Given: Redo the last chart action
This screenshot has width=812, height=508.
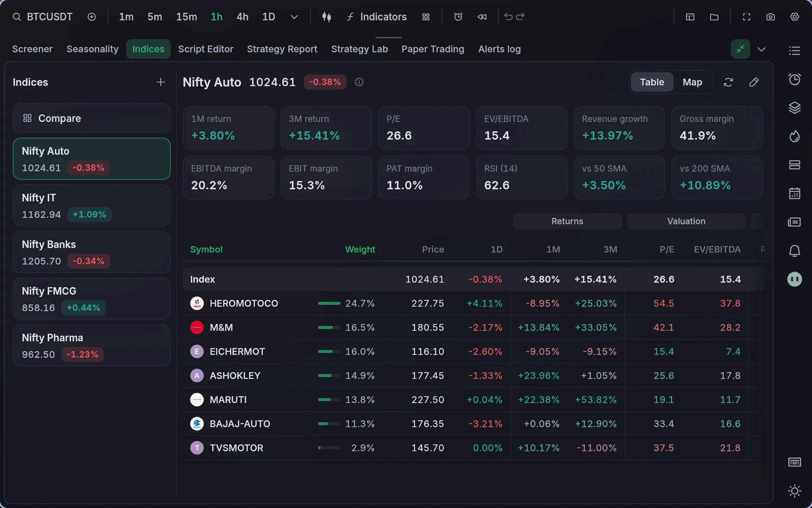Looking at the screenshot, I should (520, 17).
